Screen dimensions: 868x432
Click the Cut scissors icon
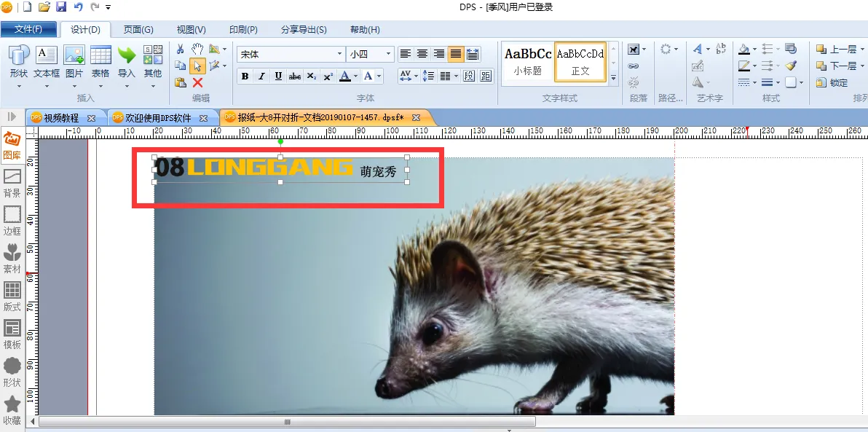click(x=181, y=49)
